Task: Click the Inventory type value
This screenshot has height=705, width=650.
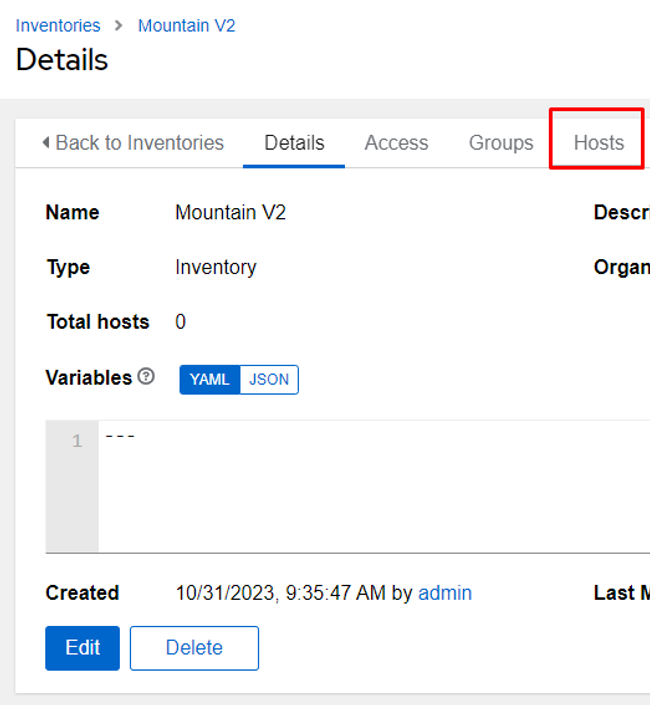Action: 216,267
